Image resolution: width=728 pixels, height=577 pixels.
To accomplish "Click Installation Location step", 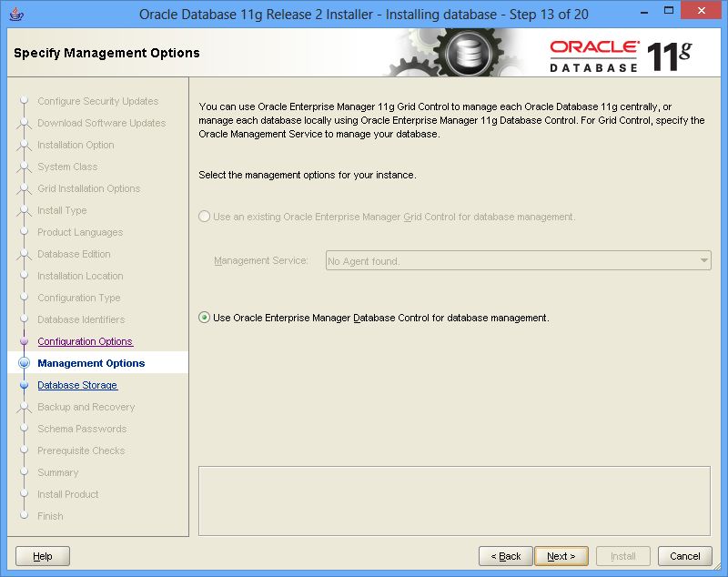I will tap(80, 275).
